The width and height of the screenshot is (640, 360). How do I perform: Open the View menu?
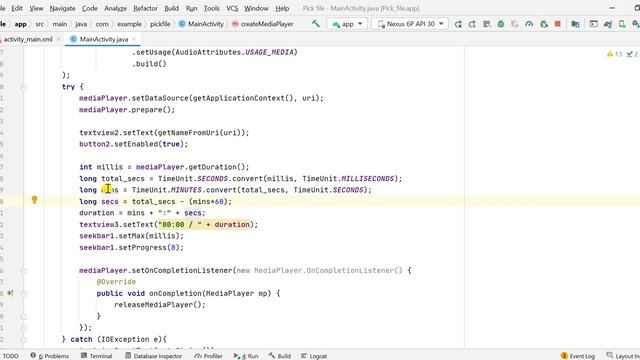click(36, 8)
